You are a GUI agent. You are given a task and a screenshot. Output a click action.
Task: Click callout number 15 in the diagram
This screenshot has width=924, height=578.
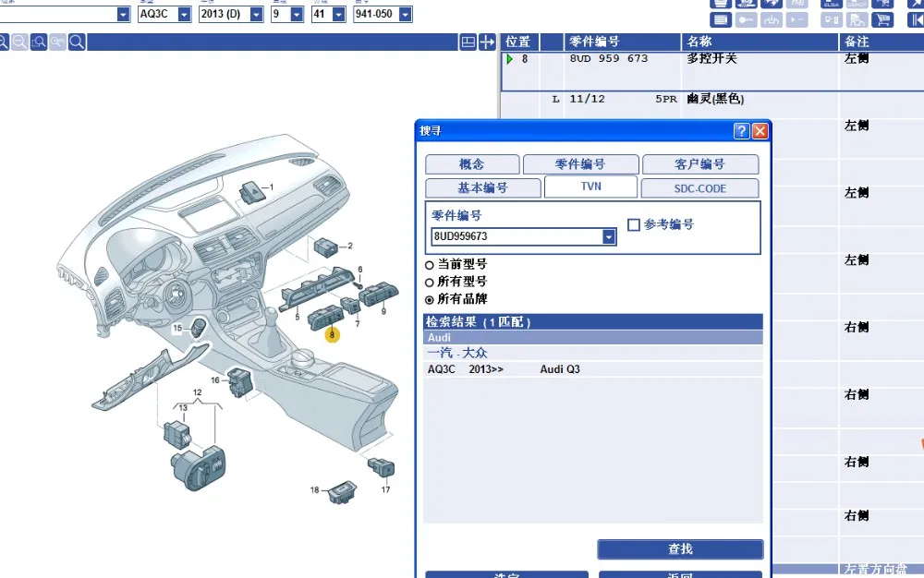click(177, 328)
